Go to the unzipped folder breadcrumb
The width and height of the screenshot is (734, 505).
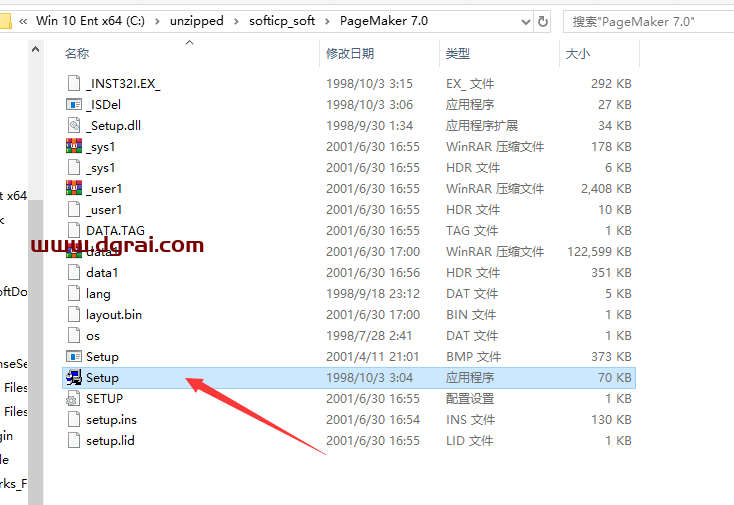coord(197,21)
